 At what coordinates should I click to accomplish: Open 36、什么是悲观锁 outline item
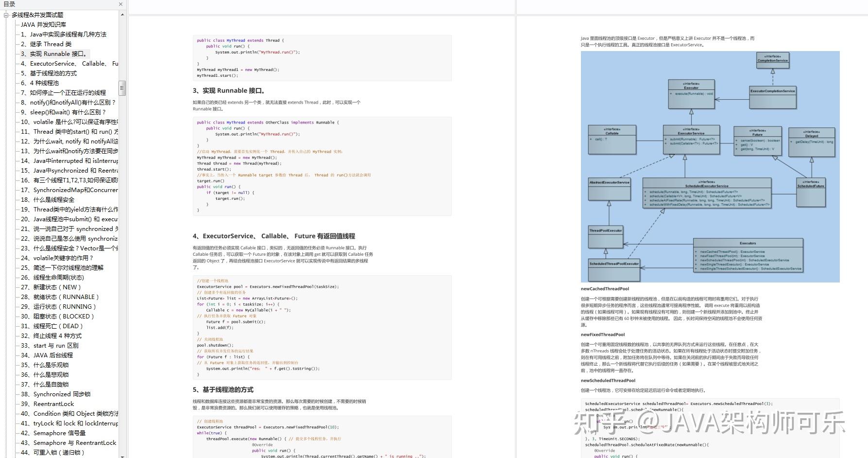[x=45, y=375]
